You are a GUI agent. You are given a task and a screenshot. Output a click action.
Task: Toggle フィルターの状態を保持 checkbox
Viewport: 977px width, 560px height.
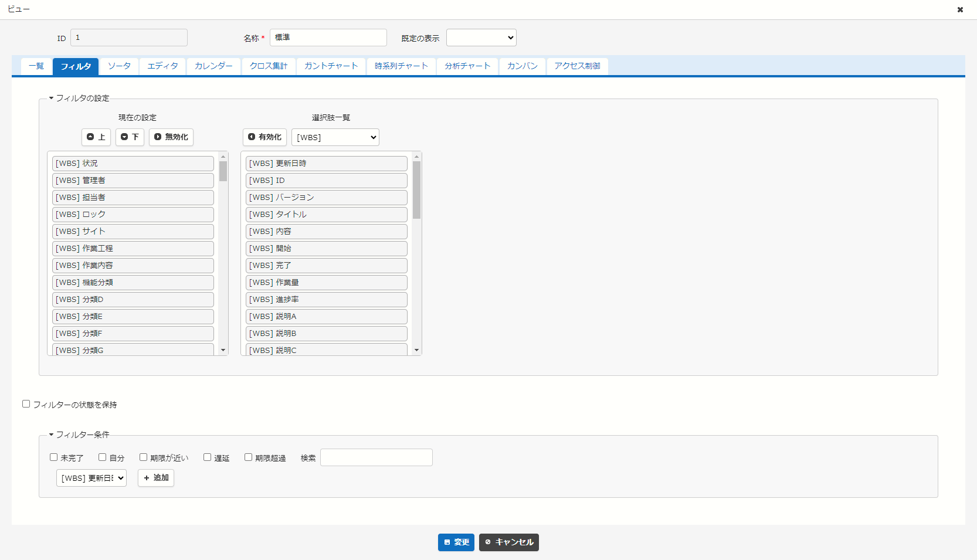(26, 404)
